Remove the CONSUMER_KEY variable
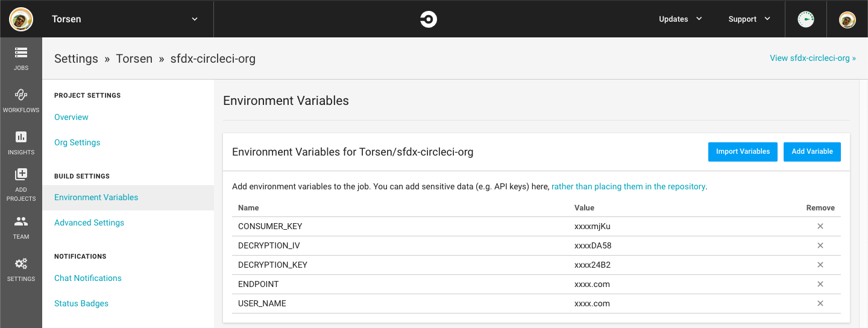The image size is (868, 328). pyautogui.click(x=820, y=227)
